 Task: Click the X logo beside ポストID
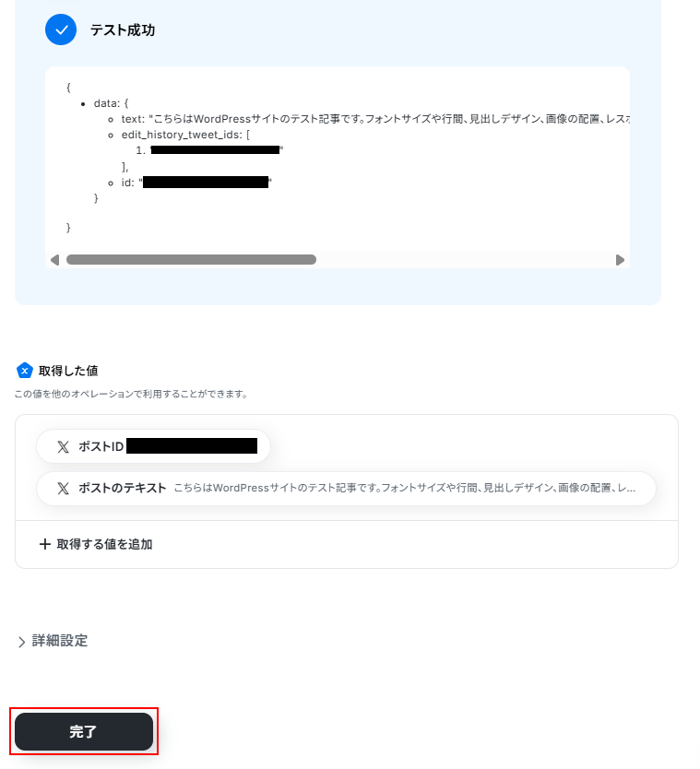[x=64, y=447]
